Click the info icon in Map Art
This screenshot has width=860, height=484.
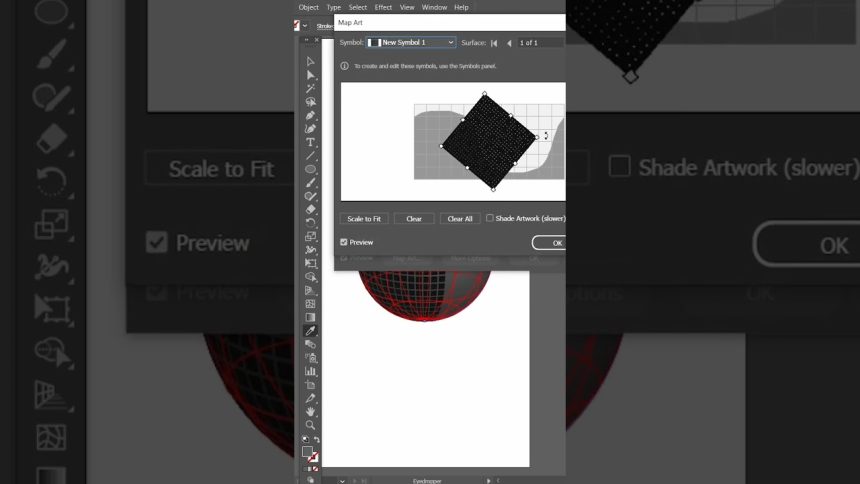(344, 66)
